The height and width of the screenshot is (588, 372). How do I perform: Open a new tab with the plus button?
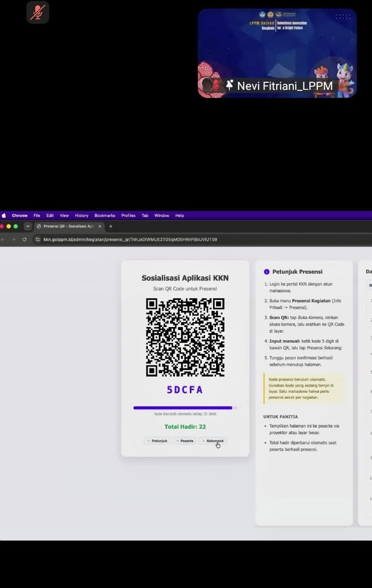tap(111, 227)
